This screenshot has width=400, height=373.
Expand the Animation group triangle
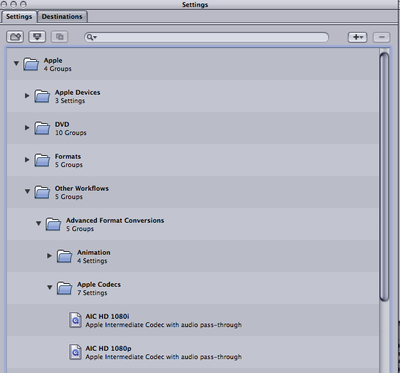tap(49, 256)
